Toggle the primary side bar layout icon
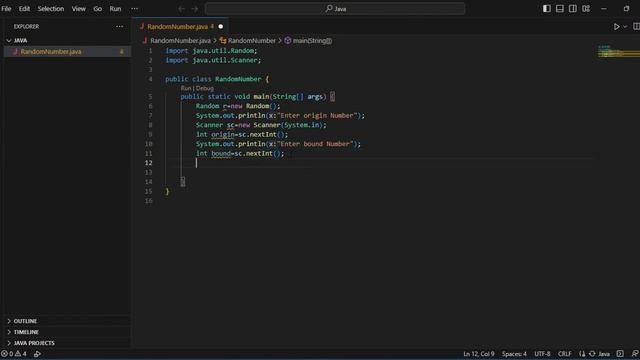 [x=547, y=9]
